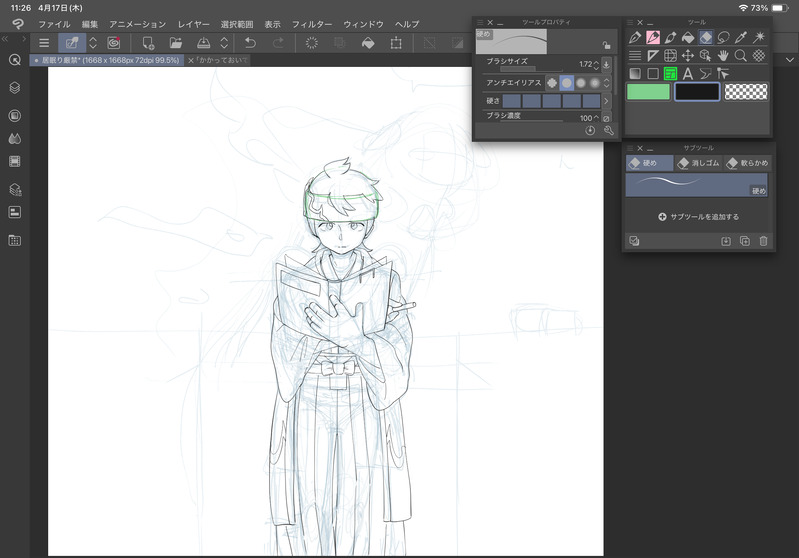Select the Brush tool icon

click(670, 37)
